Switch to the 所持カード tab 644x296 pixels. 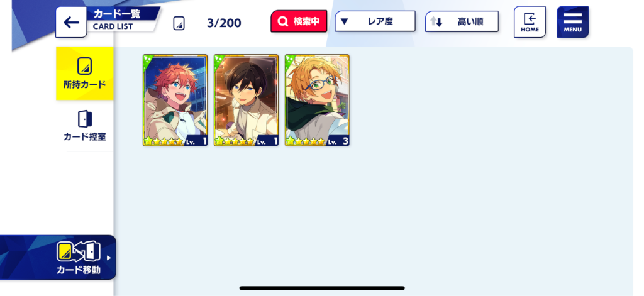85,74
